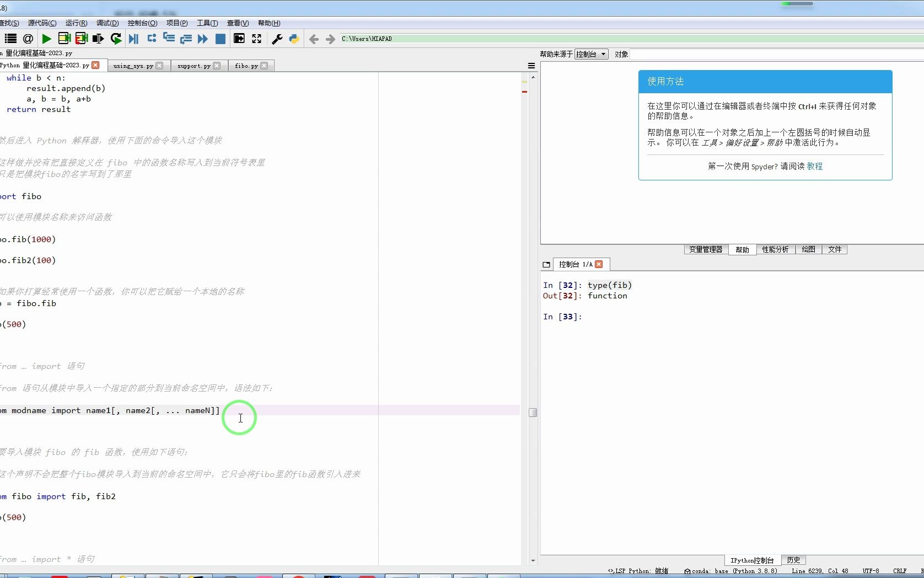Click the debug step over icon

click(152, 38)
